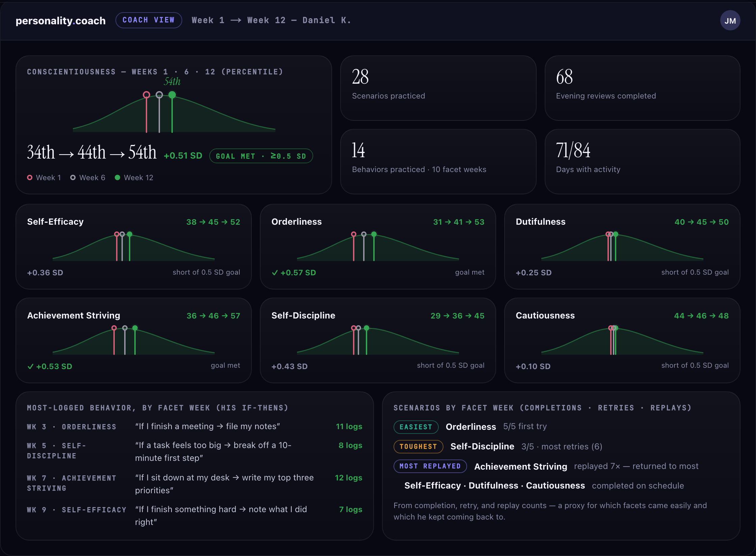Open the Self-Efficacy facet card title
Screen dimensions: 756x556
pyautogui.click(x=55, y=222)
